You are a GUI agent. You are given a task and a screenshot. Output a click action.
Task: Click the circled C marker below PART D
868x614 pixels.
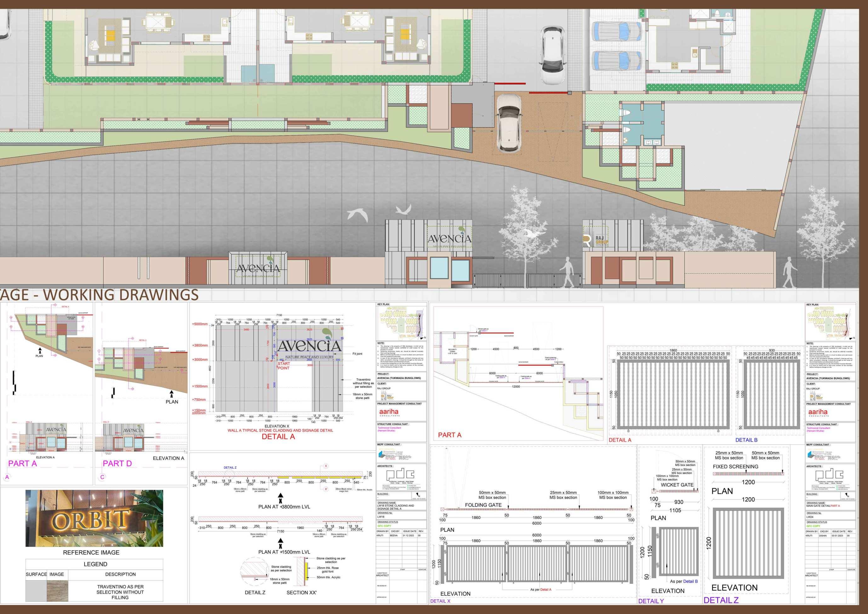click(102, 477)
